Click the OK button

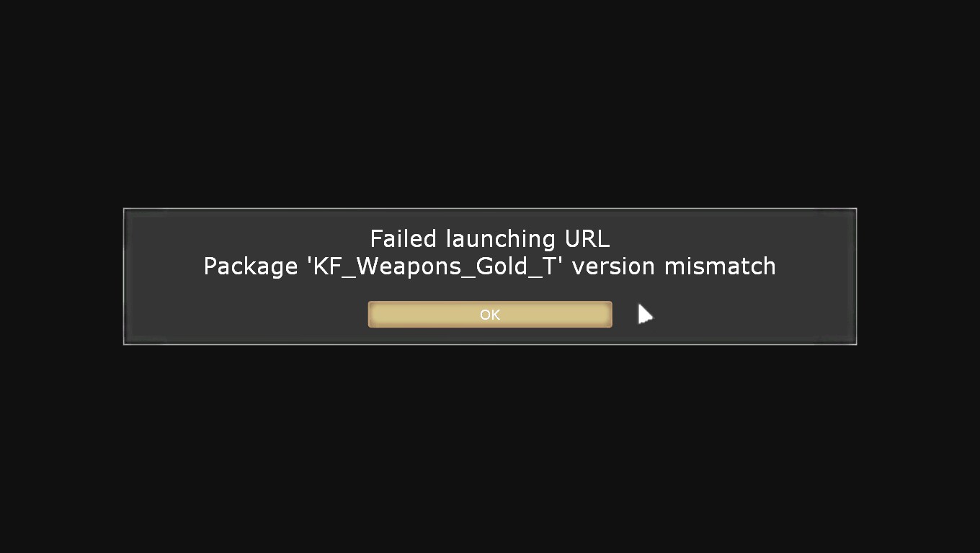click(x=490, y=315)
